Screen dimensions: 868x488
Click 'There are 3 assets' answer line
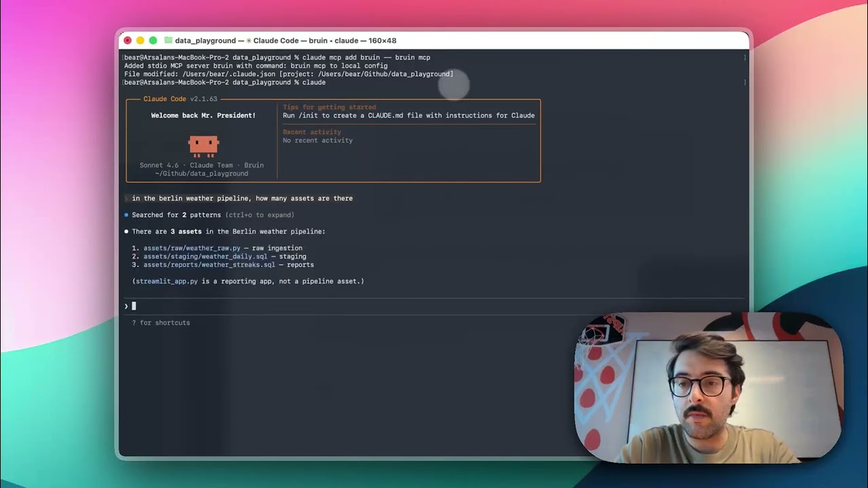point(229,232)
